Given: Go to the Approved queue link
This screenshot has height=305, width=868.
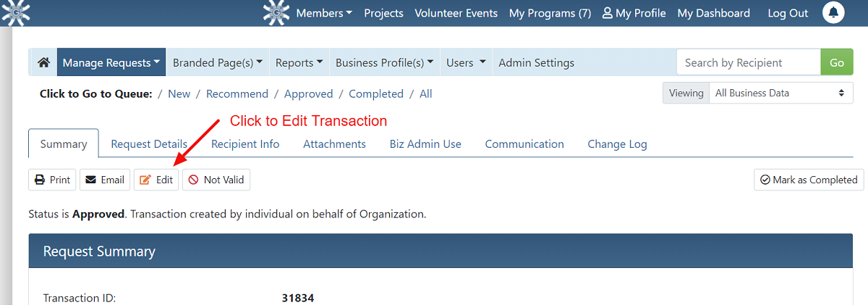Looking at the screenshot, I should click(x=308, y=93).
